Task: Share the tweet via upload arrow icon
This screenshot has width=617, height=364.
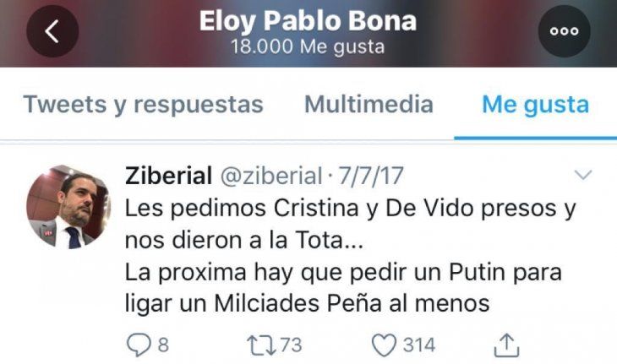Action: 507,345
